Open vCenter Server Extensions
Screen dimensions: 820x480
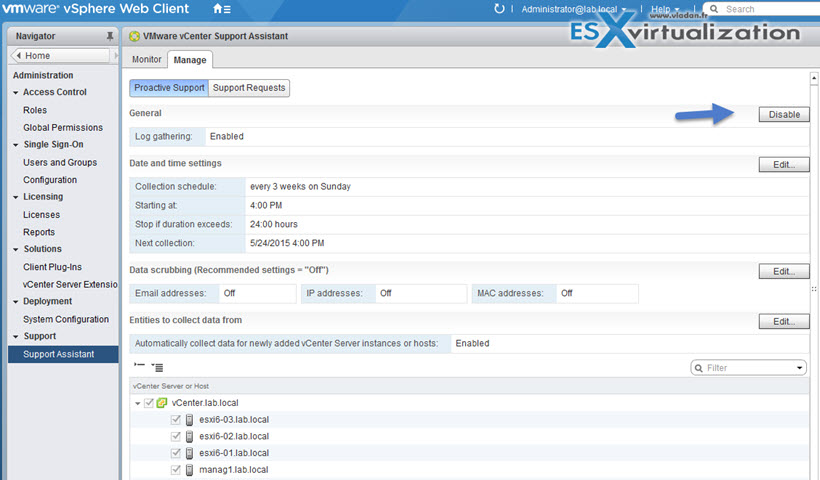(70, 284)
